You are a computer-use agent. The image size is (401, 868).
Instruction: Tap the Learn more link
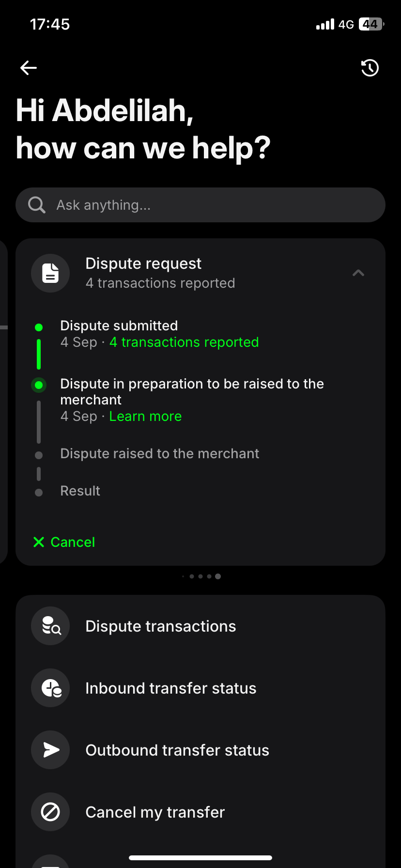(x=145, y=417)
